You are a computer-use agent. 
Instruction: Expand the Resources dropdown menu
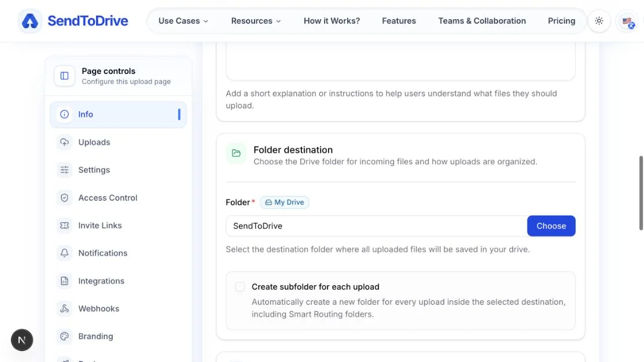[256, 21]
